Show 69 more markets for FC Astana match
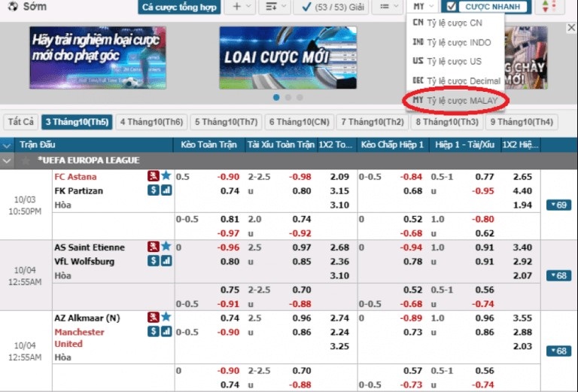The height and width of the screenshot is (392, 578). 559,205
